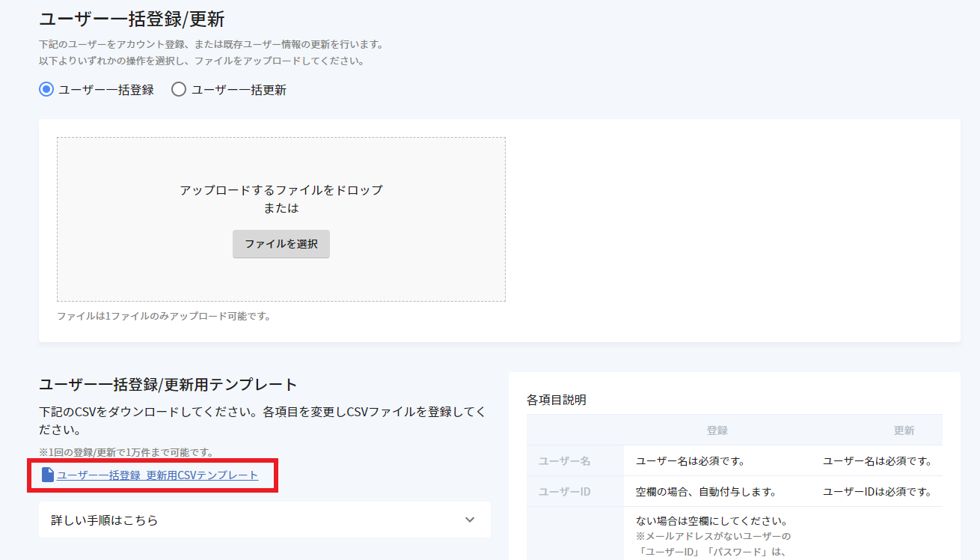Image resolution: width=980 pixels, height=560 pixels.
Task: Select the ユーザー一括登録 radio button
Action: point(46,90)
